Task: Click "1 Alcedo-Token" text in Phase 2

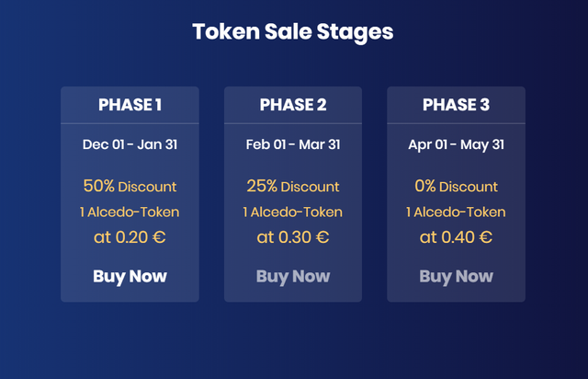Action: pos(293,212)
